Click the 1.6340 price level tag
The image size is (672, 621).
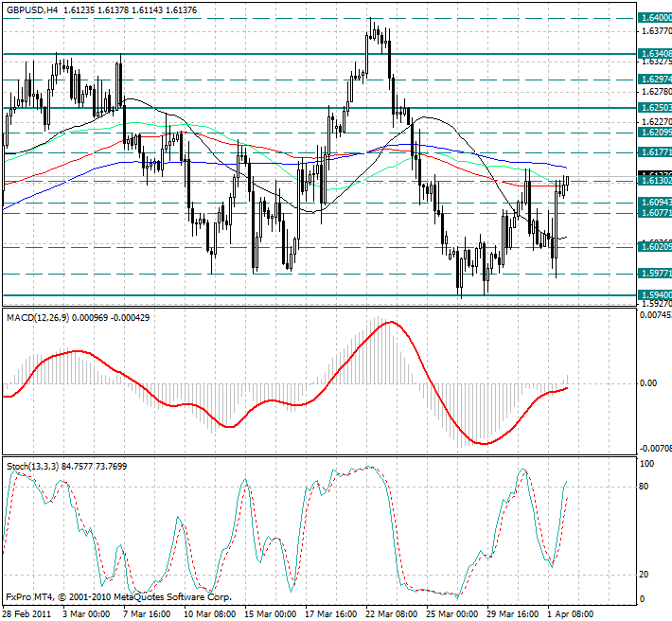point(655,54)
